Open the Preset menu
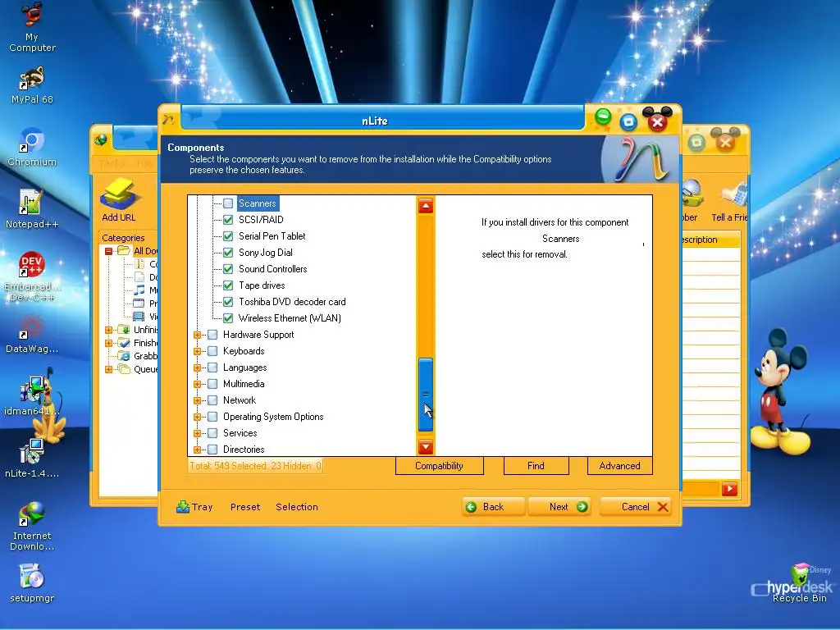The height and width of the screenshot is (630, 840). pyautogui.click(x=245, y=507)
